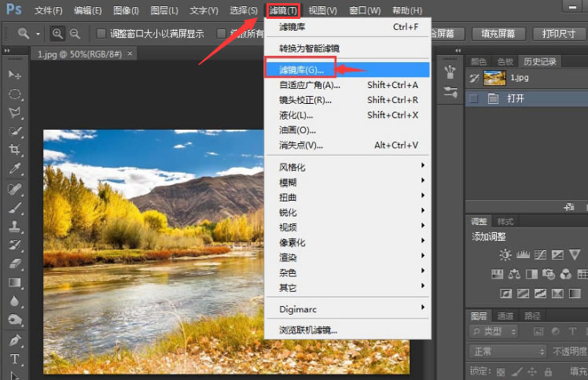Select the Elliptical Marquee tool
Screen dimensions: 588x380
(x=15, y=94)
